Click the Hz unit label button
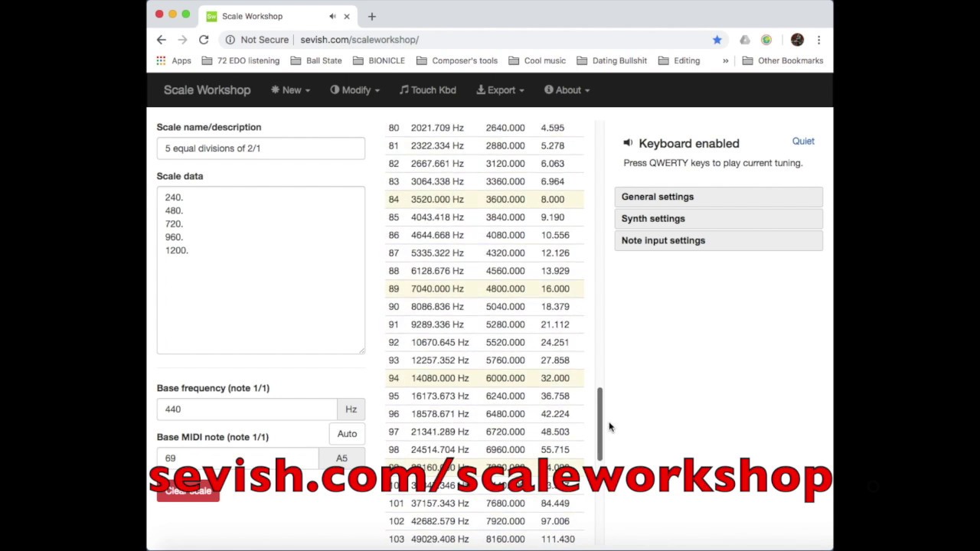 [x=351, y=409]
